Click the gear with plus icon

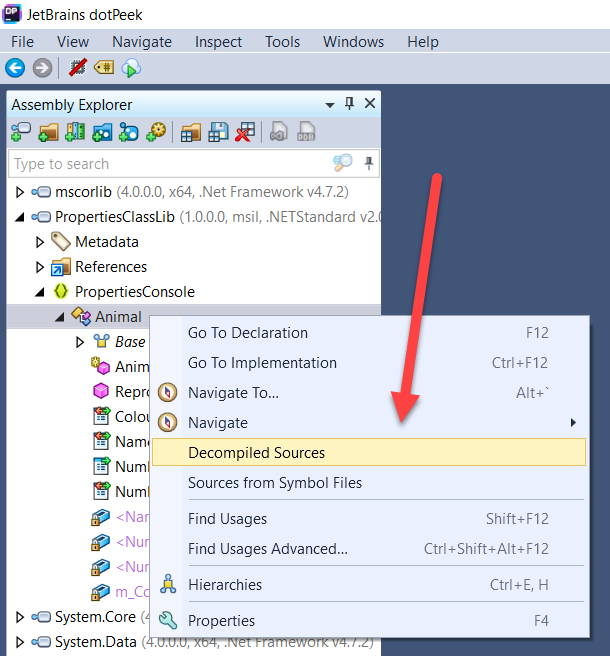(156, 132)
